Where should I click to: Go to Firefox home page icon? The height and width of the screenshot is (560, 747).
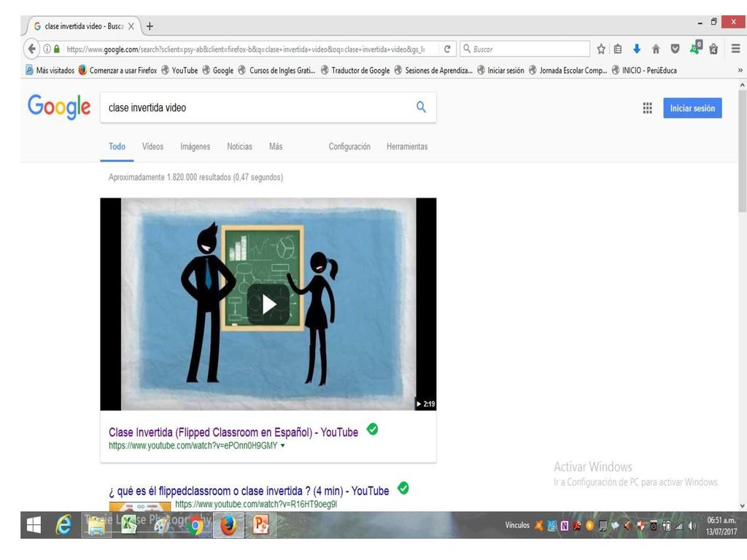coord(656,49)
